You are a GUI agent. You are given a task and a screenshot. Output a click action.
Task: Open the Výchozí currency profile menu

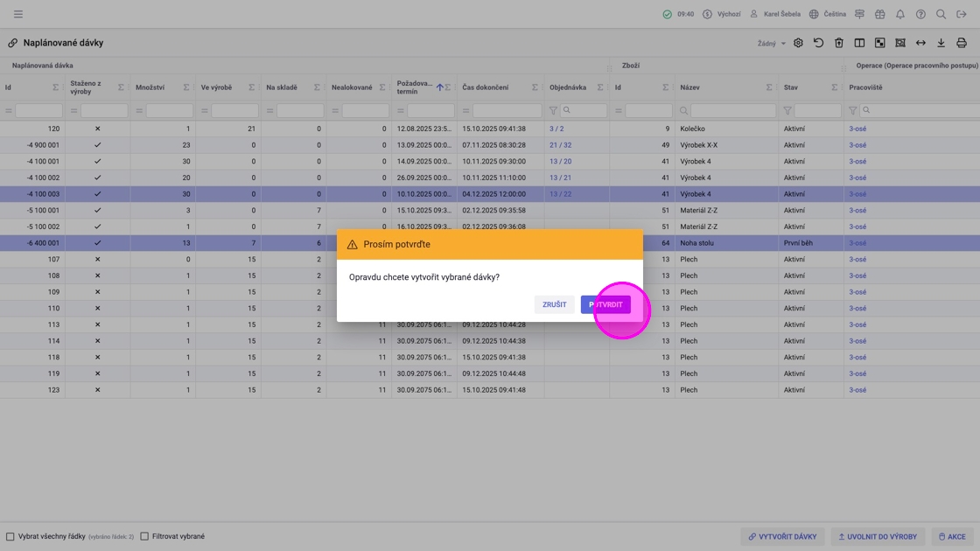pyautogui.click(x=722, y=14)
